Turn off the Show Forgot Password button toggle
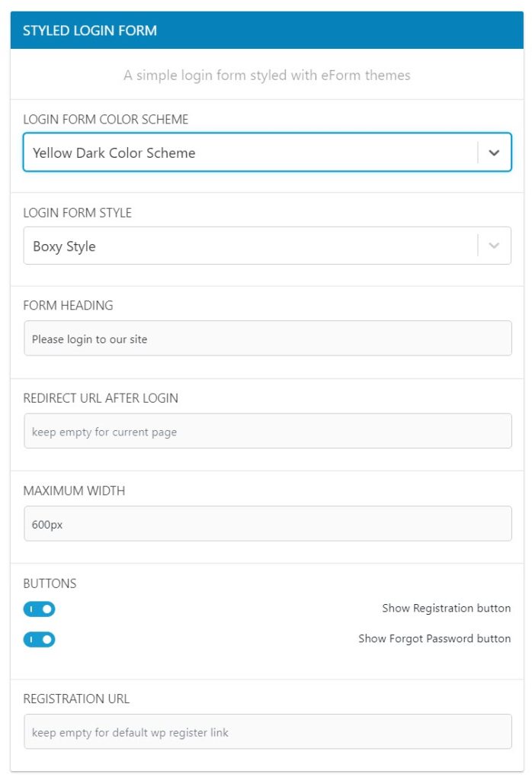 [x=40, y=639]
